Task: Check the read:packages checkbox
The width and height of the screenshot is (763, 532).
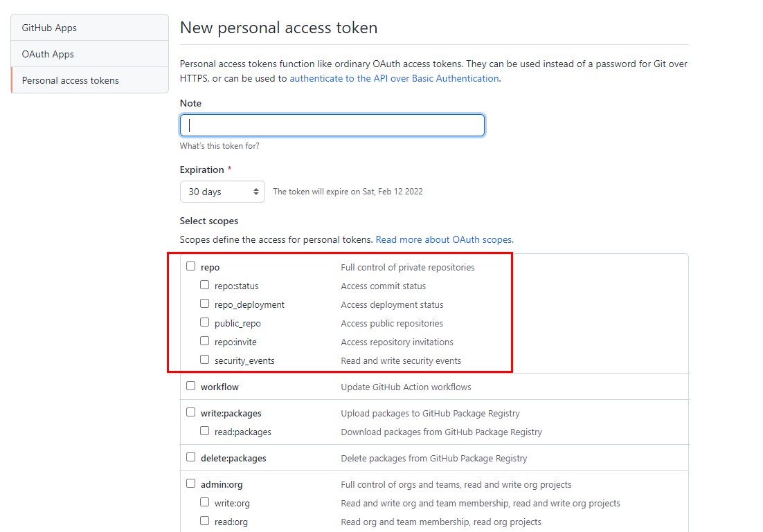Action: [x=205, y=431]
